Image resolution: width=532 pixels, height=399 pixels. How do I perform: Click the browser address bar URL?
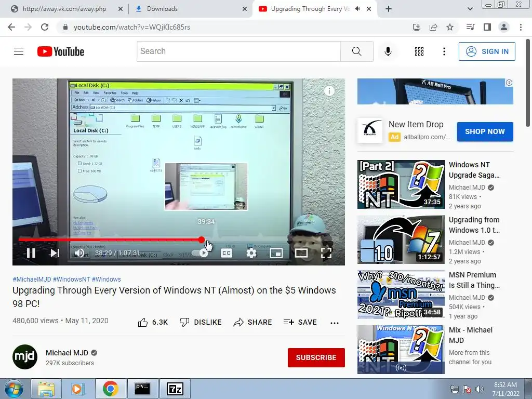(x=131, y=27)
